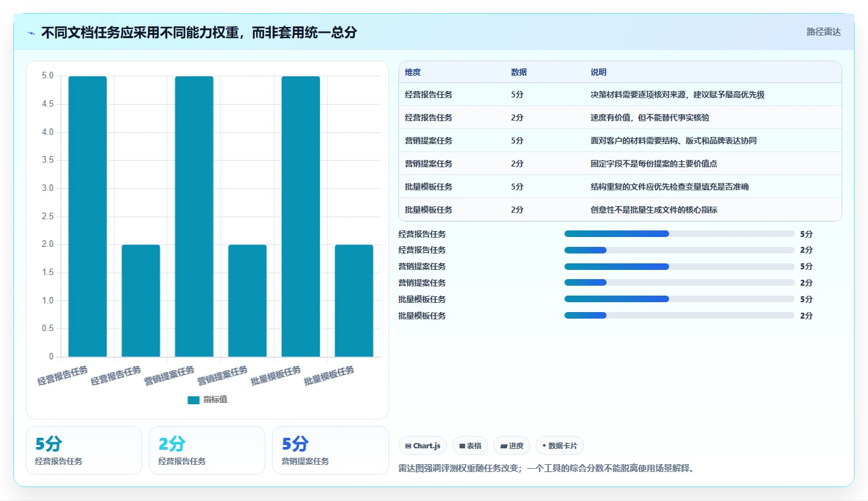868x501 pixels.
Task: Click the 2.5 y-axis label on chart
Action: pyautogui.click(x=47, y=217)
